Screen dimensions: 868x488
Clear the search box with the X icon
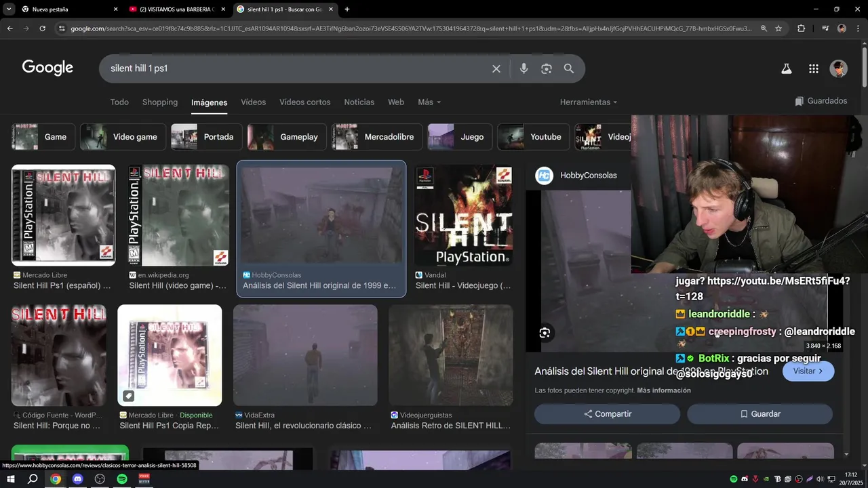496,68
